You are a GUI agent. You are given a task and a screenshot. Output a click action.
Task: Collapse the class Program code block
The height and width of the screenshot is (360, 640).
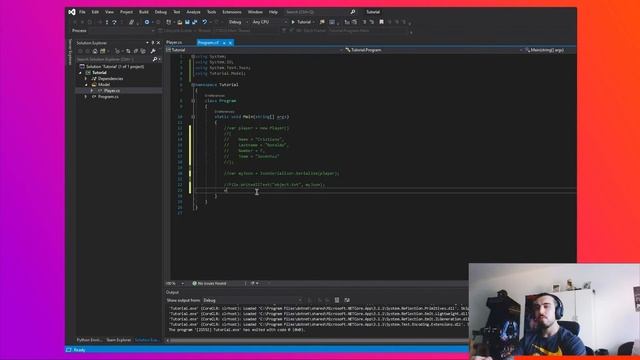193,101
